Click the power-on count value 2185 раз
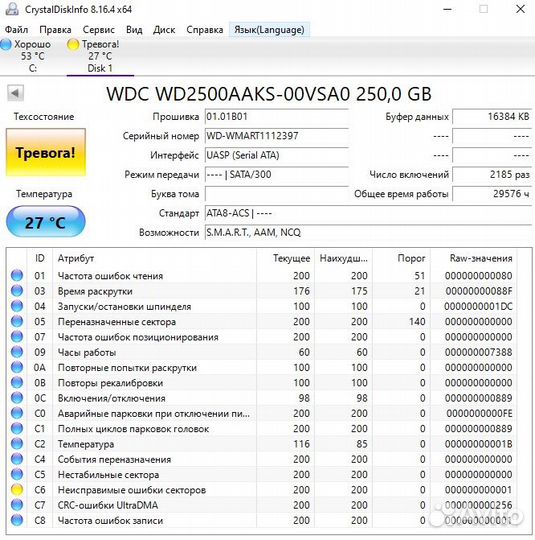The width and height of the screenshot is (535, 540). [492, 175]
